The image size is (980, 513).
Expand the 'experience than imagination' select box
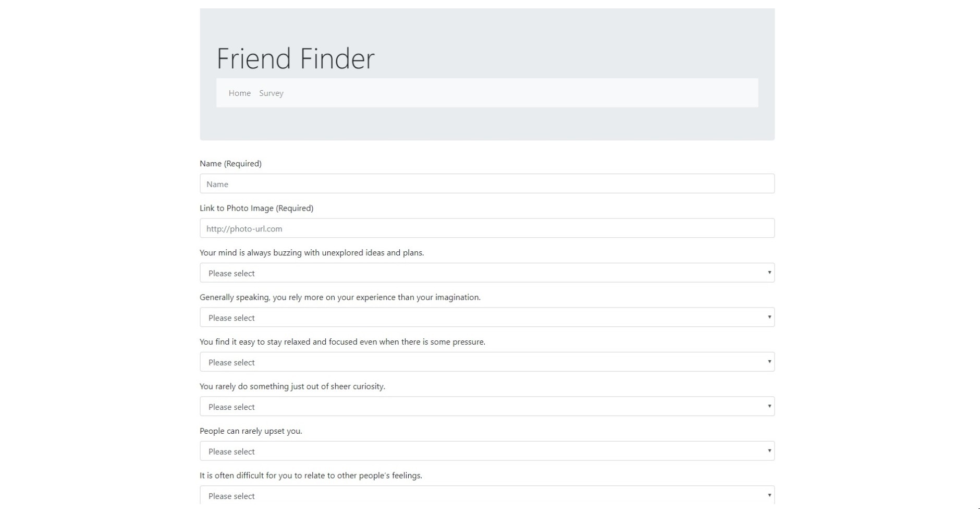(486, 317)
